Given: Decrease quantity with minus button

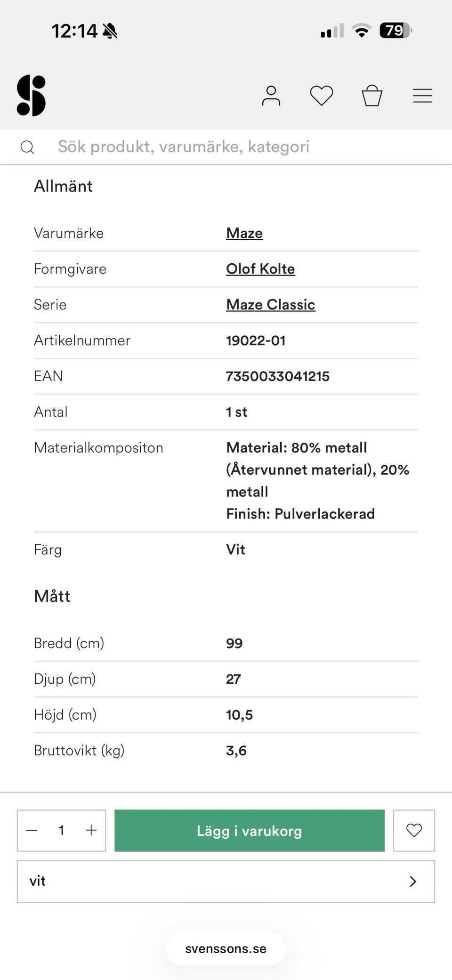Looking at the screenshot, I should [x=32, y=830].
